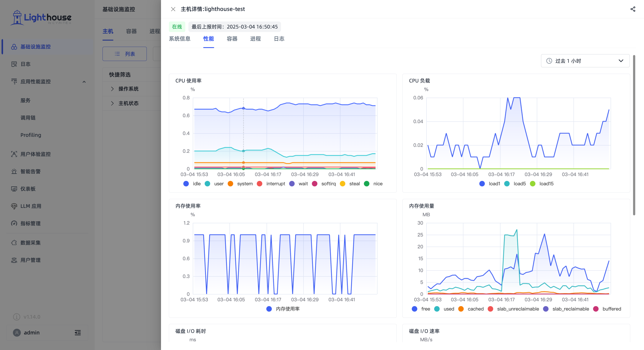
Task: Expand the 操作系统 quick filter
Action: (x=112, y=89)
